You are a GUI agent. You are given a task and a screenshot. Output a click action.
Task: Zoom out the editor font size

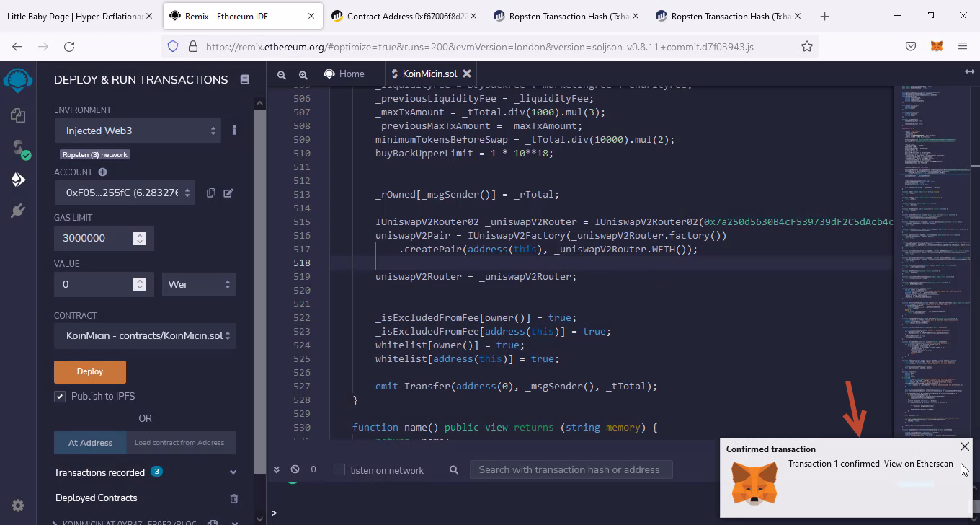(x=282, y=74)
